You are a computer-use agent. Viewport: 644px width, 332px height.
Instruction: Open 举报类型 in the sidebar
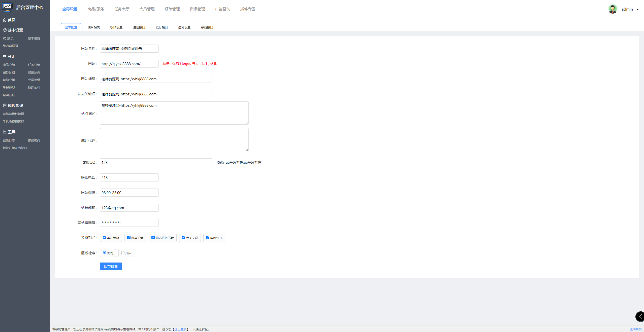point(9,87)
